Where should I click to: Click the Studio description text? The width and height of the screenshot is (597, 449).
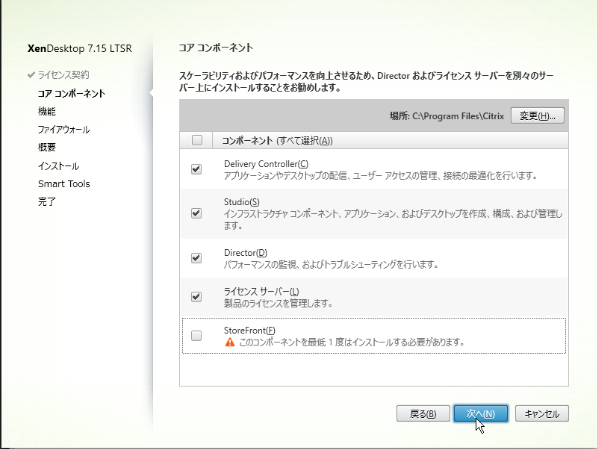(393, 220)
